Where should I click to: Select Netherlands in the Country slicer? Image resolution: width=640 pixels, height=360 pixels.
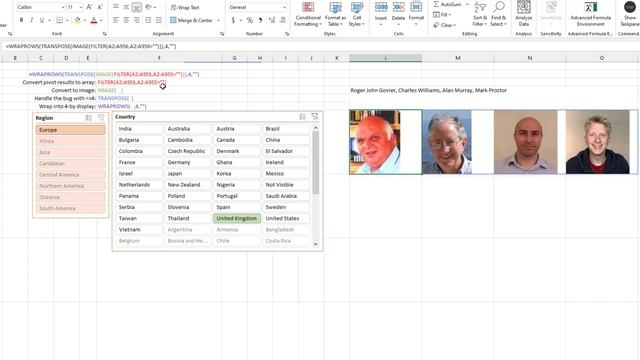click(x=139, y=184)
